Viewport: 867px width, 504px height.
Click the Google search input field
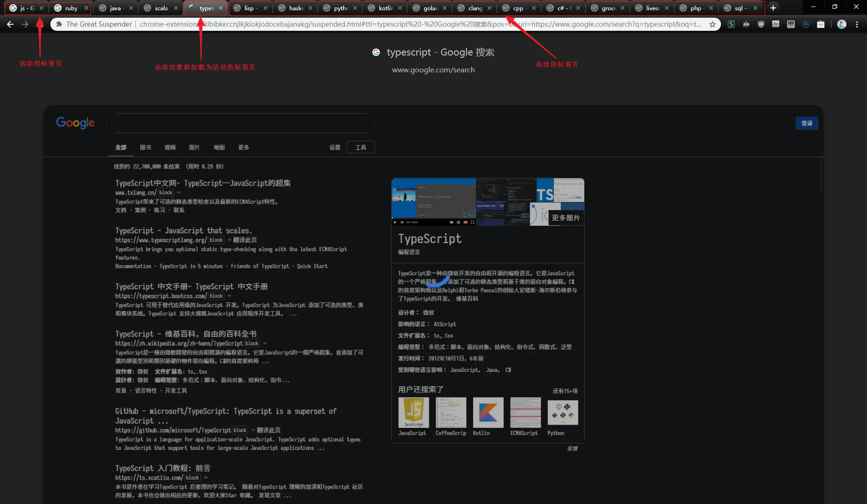tap(241, 123)
